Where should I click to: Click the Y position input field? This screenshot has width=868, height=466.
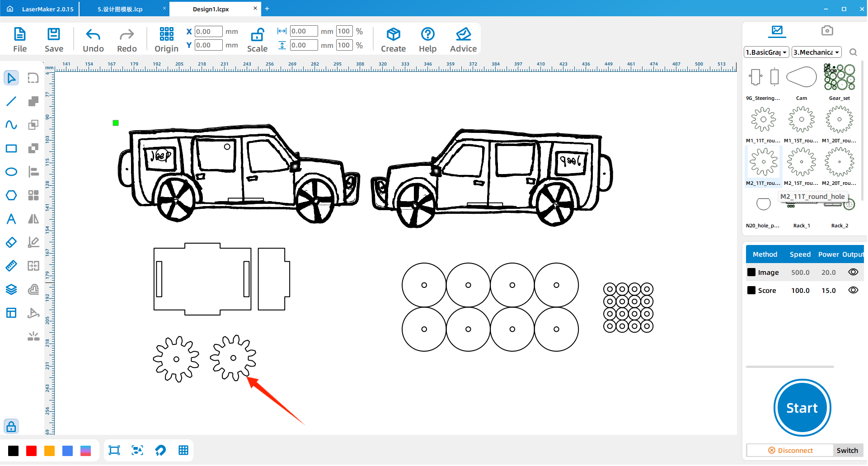pyautogui.click(x=208, y=45)
